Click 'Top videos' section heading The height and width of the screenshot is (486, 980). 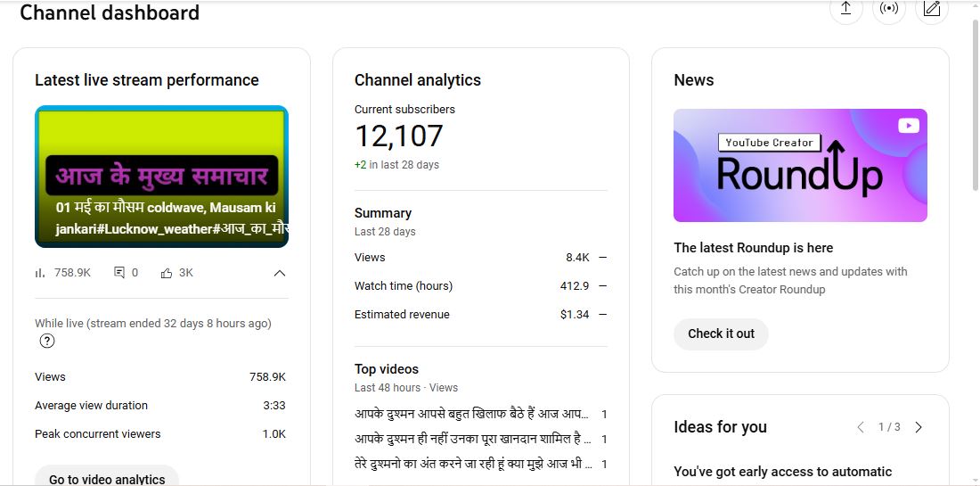[387, 369]
